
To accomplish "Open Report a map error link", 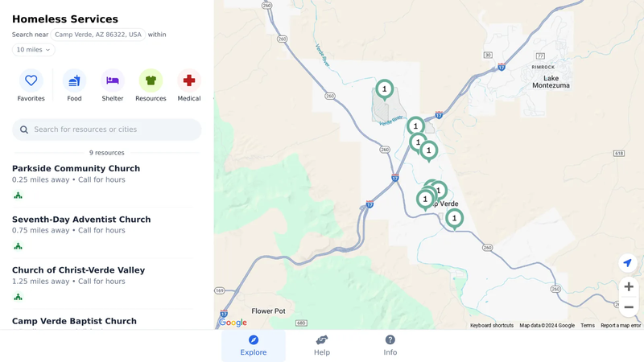I will pos(621,326).
